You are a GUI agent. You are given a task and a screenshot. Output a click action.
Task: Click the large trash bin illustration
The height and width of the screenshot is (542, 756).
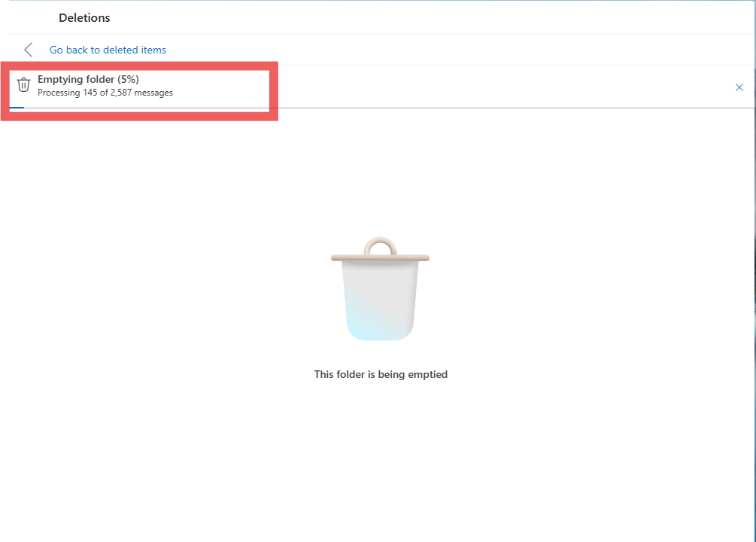pos(381,288)
